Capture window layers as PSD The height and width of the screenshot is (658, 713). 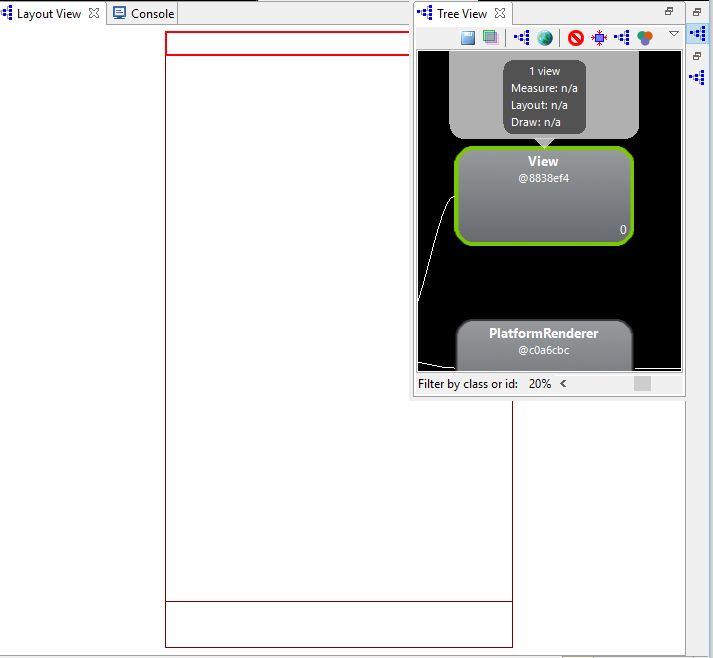pyautogui.click(x=490, y=37)
